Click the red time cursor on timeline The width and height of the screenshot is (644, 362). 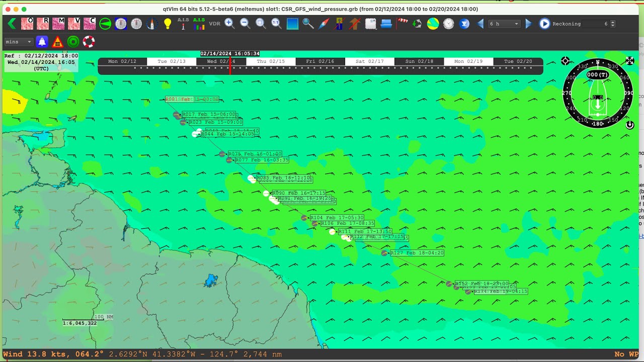tap(230, 66)
